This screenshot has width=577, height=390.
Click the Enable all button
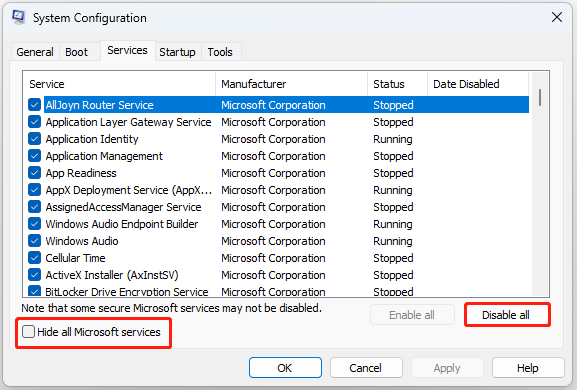point(412,315)
